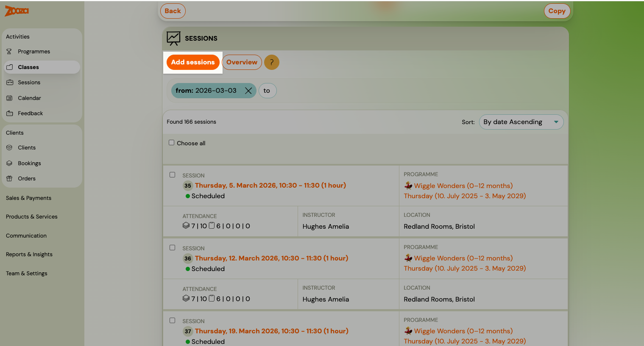Select checkbox for session 12. March 2026
This screenshot has height=346, width=644.
click(x=173, y=248)
